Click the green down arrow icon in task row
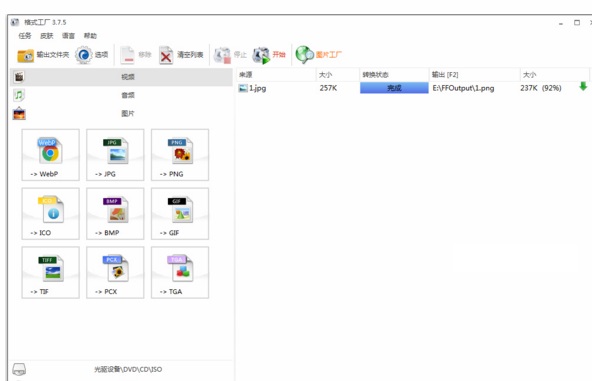The image size is (592, 381). click(583, 87)
